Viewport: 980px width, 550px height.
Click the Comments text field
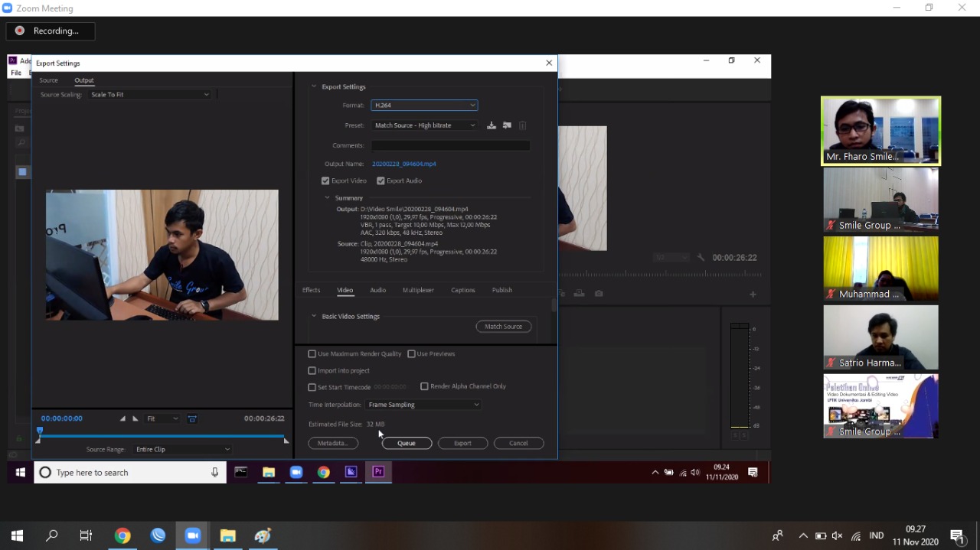point(450,145)
